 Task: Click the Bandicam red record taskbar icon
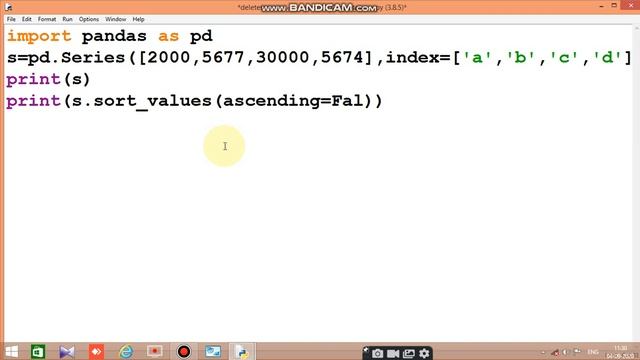coord(184,351)
